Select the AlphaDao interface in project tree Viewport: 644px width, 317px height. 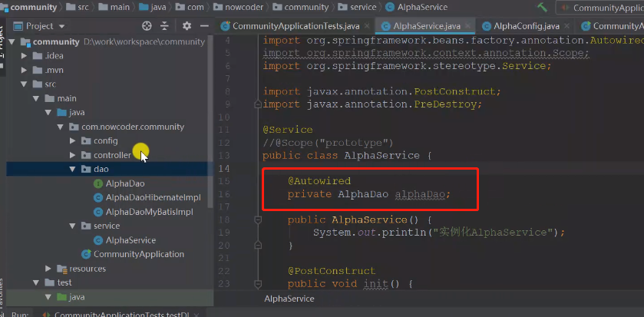(125, 183)
